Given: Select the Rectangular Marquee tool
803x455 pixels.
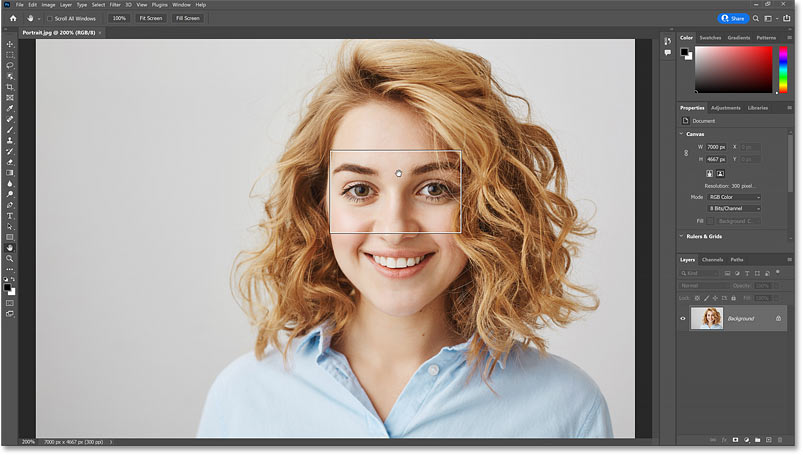Looking at the screenshot, I should pos(10,55).
